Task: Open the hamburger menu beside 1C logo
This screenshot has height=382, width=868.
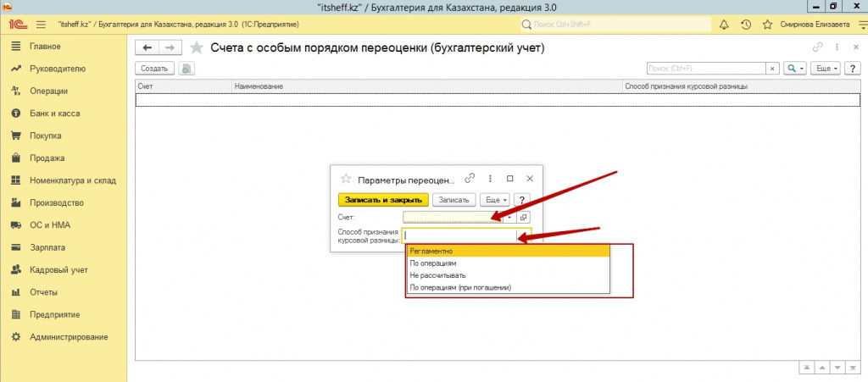Action: click(41, 26)
